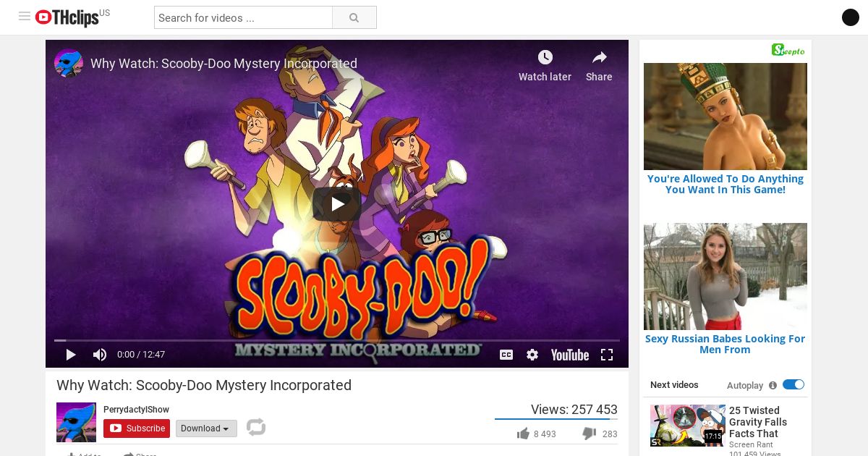Click the dark round profile icon
This screenshot has width=868, height=456.
[x=851, y=17]
